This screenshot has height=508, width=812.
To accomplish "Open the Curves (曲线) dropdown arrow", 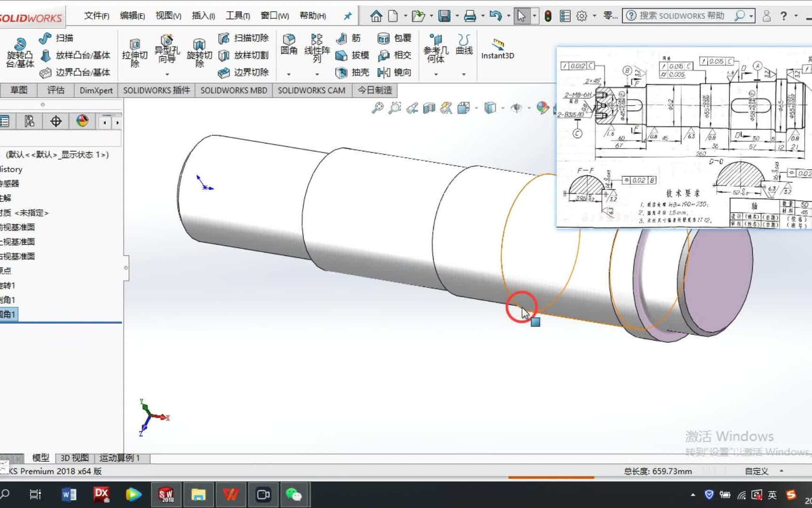I will point(464,74).
